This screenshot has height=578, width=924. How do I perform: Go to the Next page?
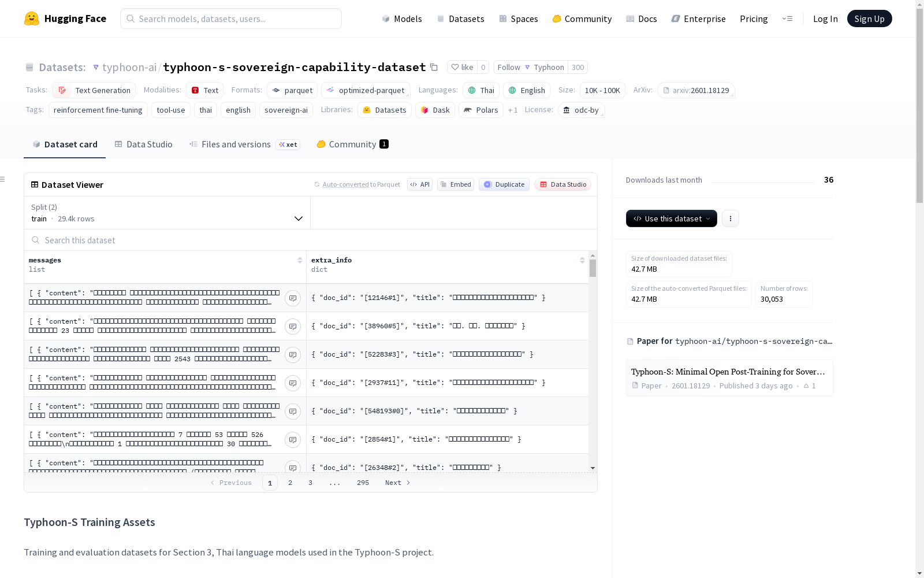coord(397,483)
